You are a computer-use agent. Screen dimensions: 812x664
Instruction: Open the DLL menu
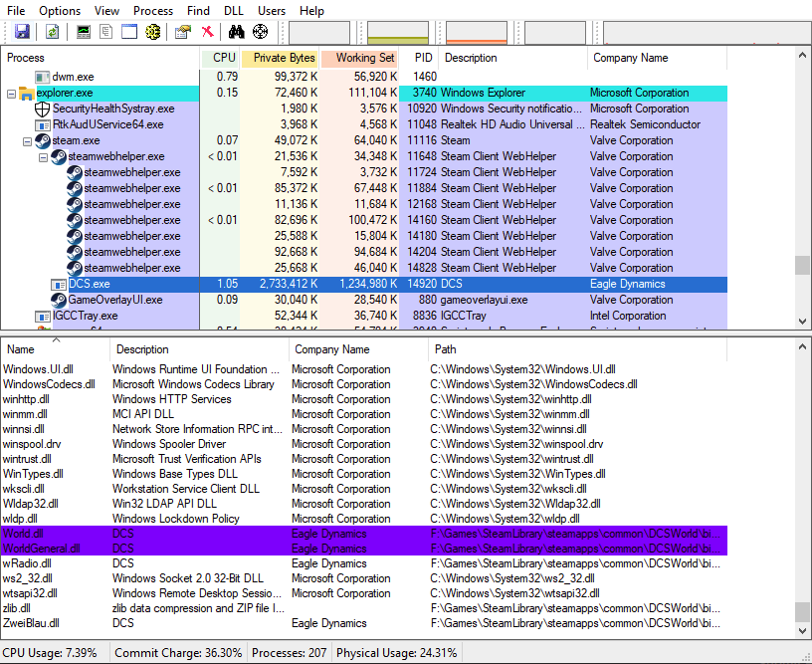click(x=234, y=11)
